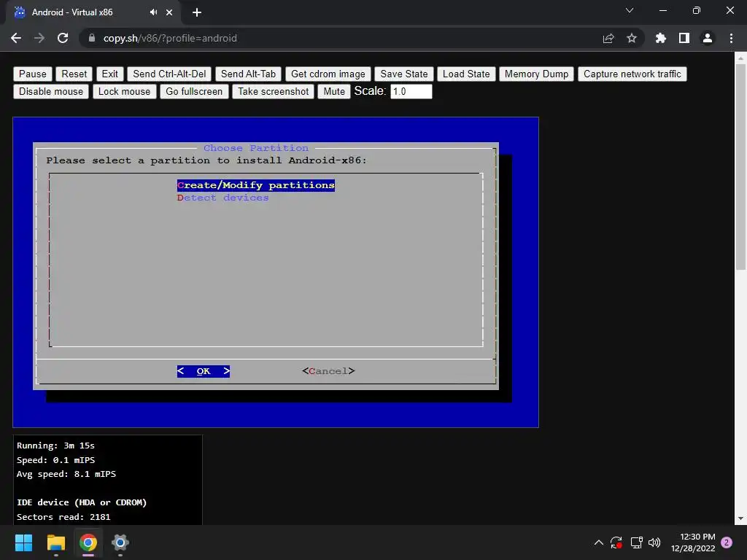Image resolution: width=747 pixels, height=560 pixels.
Task: Click Get cdrom image
Action: (328, 74)
